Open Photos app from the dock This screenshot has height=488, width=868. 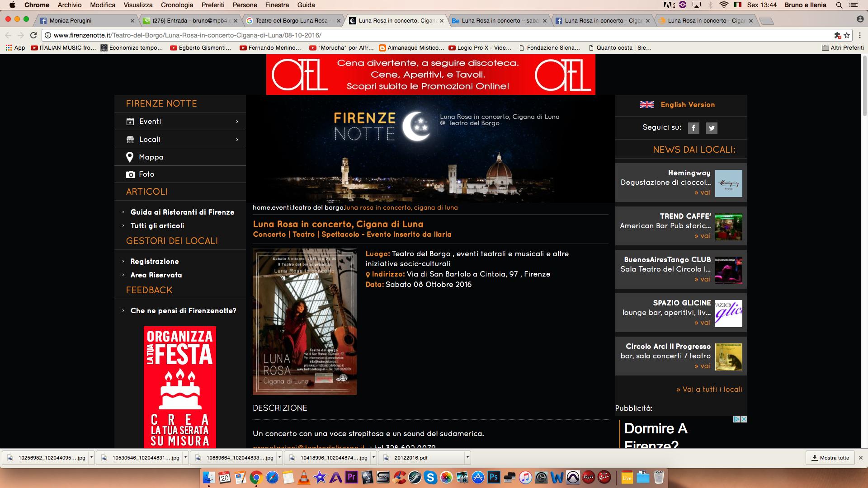coord(446,477)
